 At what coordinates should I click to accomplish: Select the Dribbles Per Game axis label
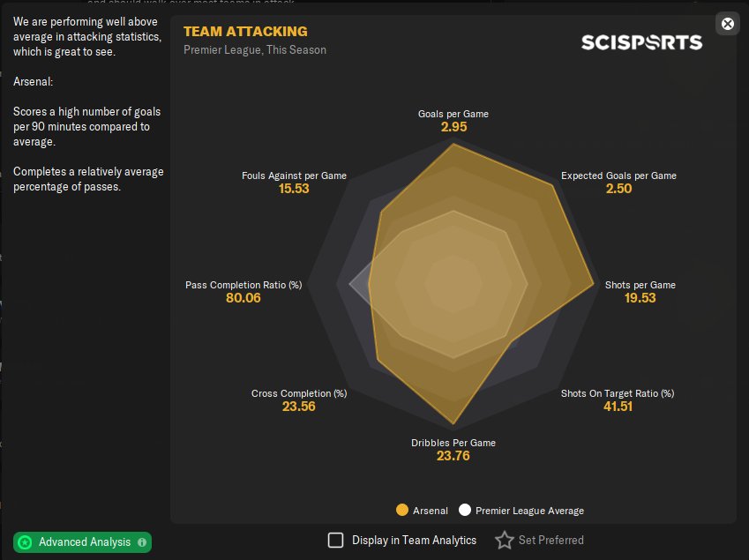[453, 443]
